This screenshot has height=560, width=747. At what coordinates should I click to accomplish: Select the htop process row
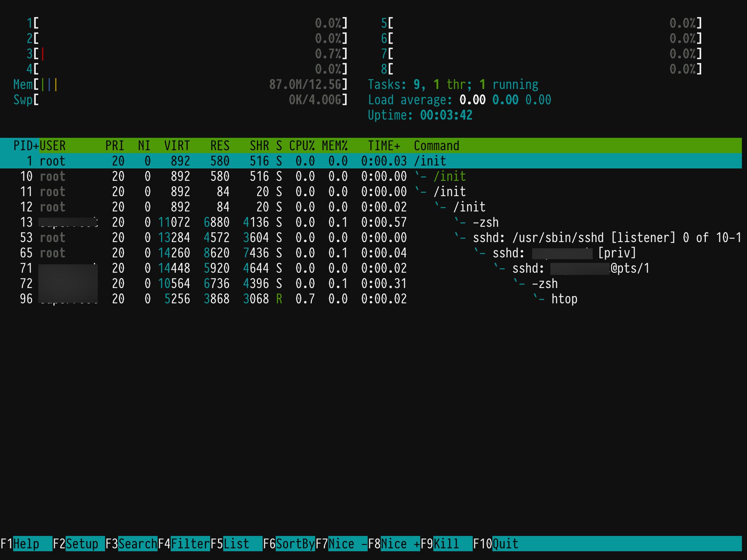click(x=564, y=299)
